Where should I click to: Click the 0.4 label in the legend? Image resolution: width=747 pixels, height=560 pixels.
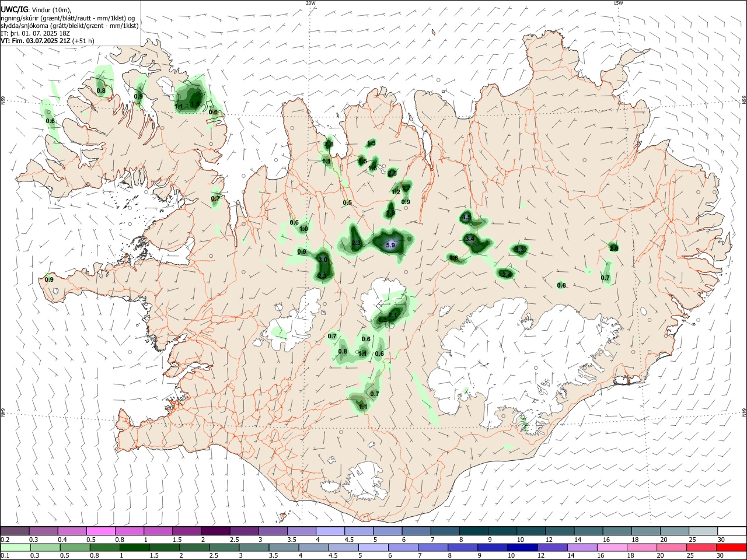[x=62, y=540]
